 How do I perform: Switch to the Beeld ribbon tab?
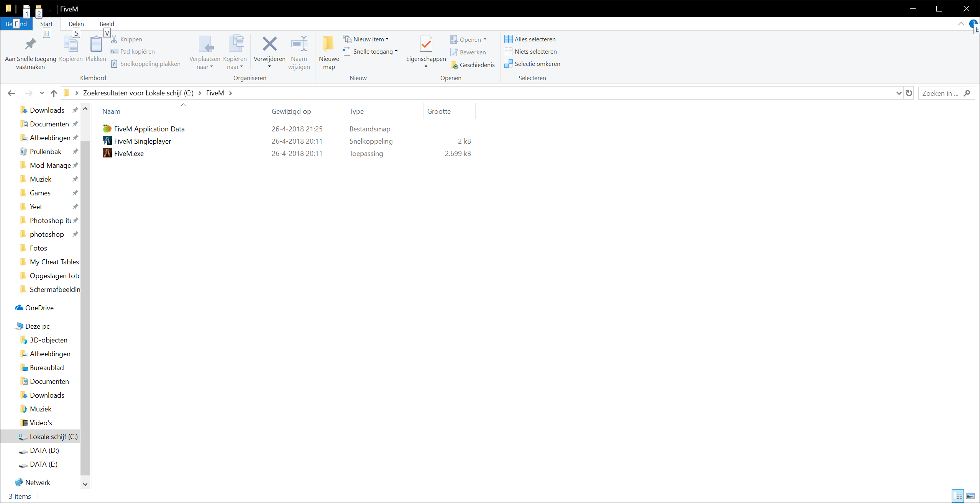click(107, 24)
